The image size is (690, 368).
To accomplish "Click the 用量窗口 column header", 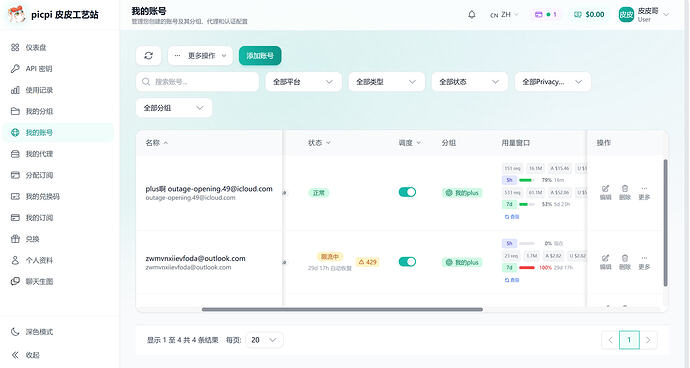I will [516, 143].
